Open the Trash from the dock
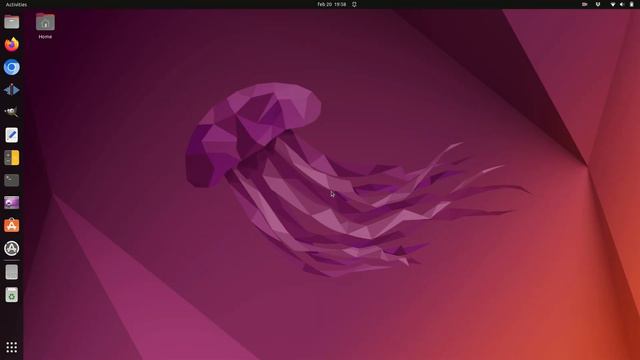640x360 pixels. click(11, 295)
